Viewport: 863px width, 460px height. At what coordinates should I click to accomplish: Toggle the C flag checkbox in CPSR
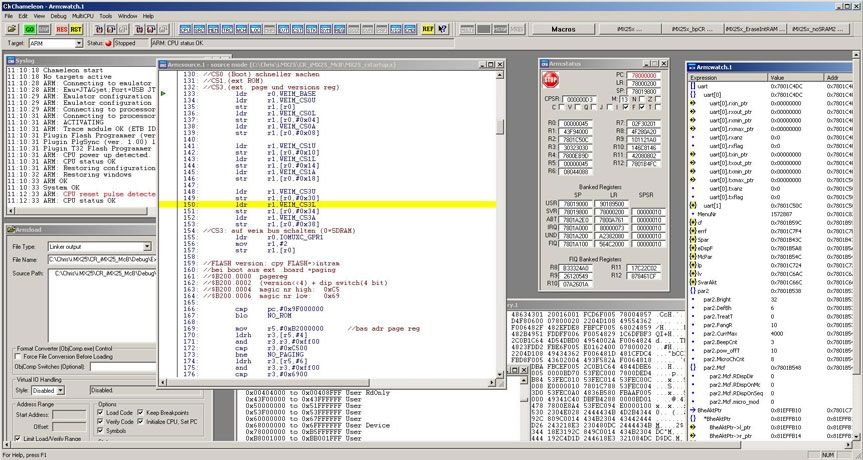click(x=561, y=107)
